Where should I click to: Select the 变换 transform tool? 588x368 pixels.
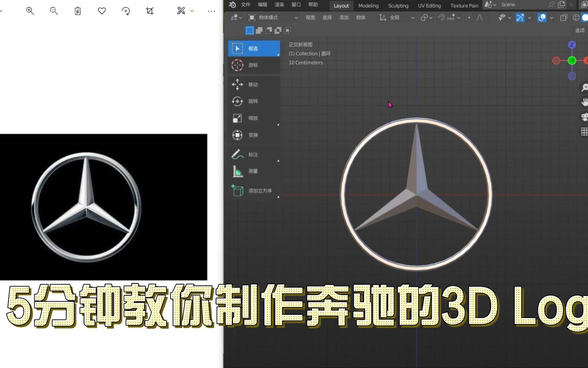[x=254, y=135]
